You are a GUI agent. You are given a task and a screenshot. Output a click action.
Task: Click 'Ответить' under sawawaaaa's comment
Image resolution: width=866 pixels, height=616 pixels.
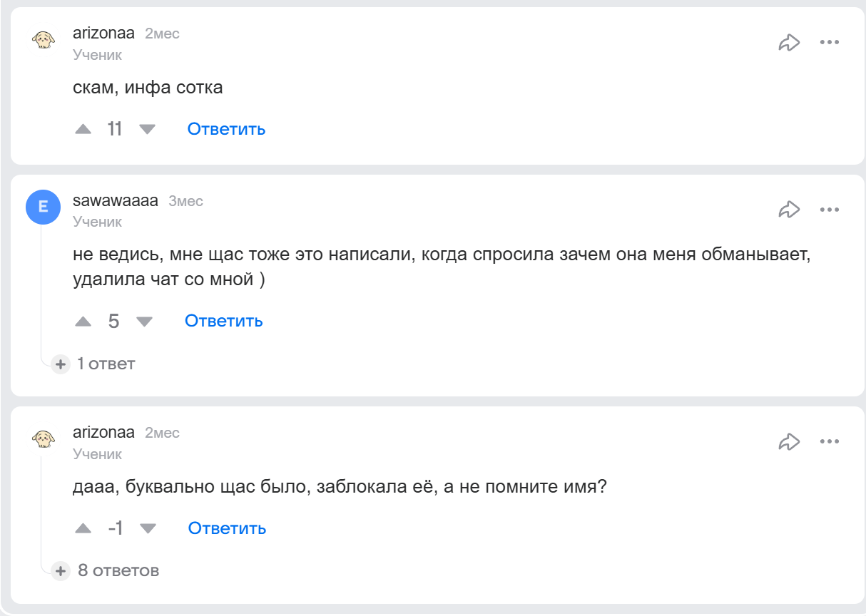point(225,321)
